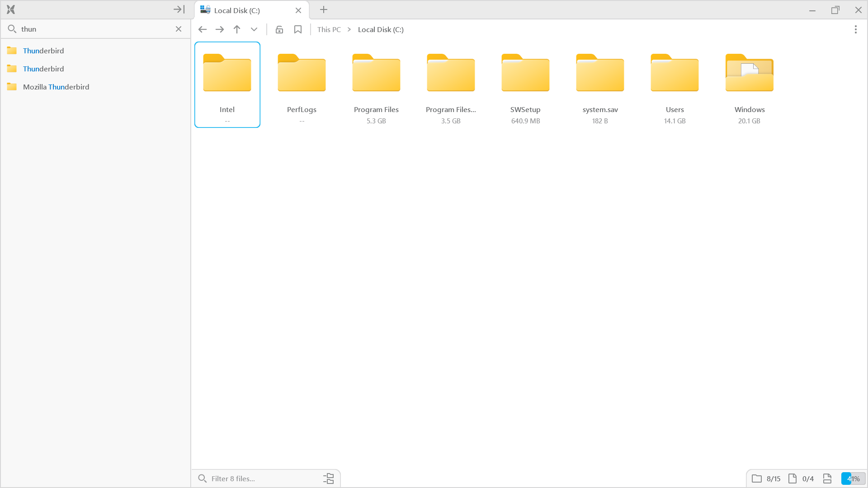Select the Mozilla Thunderbird search result
Viewport: 868px width, 488px height.
pyautogui.click(x=56, y=87)
